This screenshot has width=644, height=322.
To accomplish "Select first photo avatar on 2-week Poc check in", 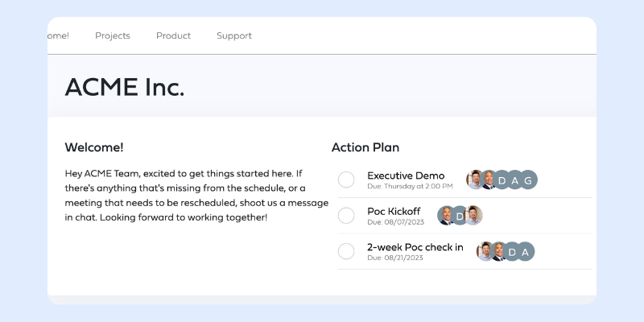I will 485,251.
